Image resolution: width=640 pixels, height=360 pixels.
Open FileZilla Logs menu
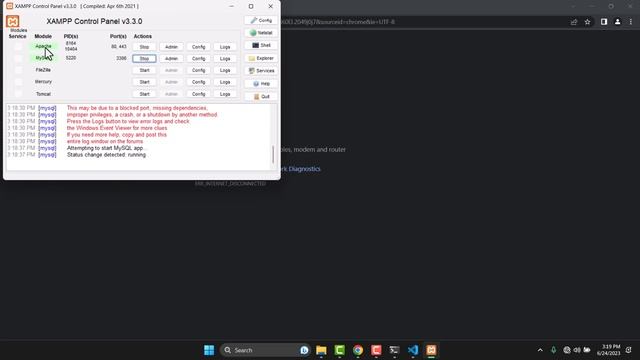click(225, 70)
